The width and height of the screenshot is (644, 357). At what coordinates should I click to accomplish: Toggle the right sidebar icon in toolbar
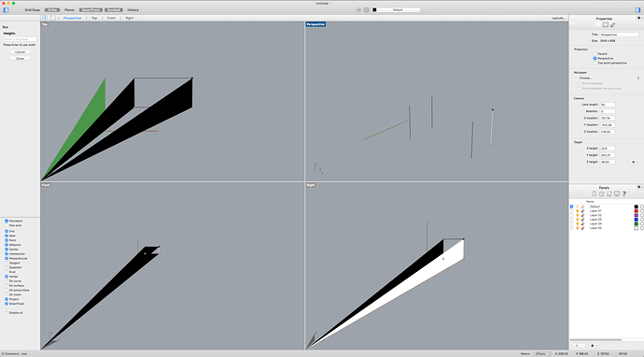click(x=637, y=10)
